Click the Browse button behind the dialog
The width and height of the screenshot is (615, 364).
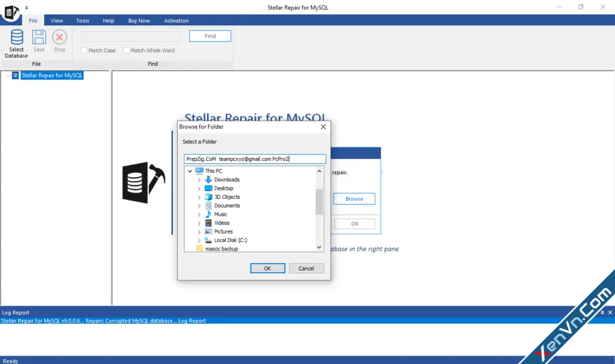(354, 199)
